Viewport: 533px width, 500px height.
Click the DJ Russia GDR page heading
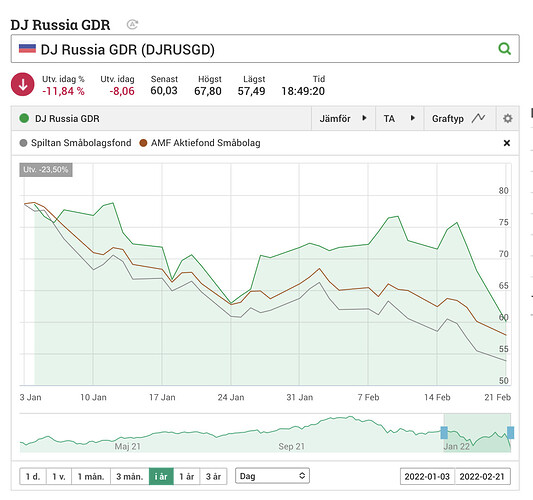(60, 25)
